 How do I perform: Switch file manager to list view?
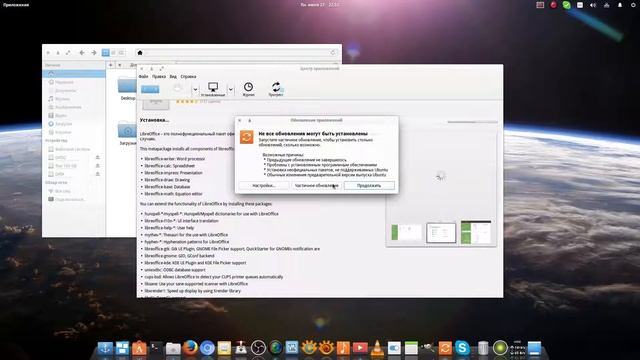click(x=113, y=53)
